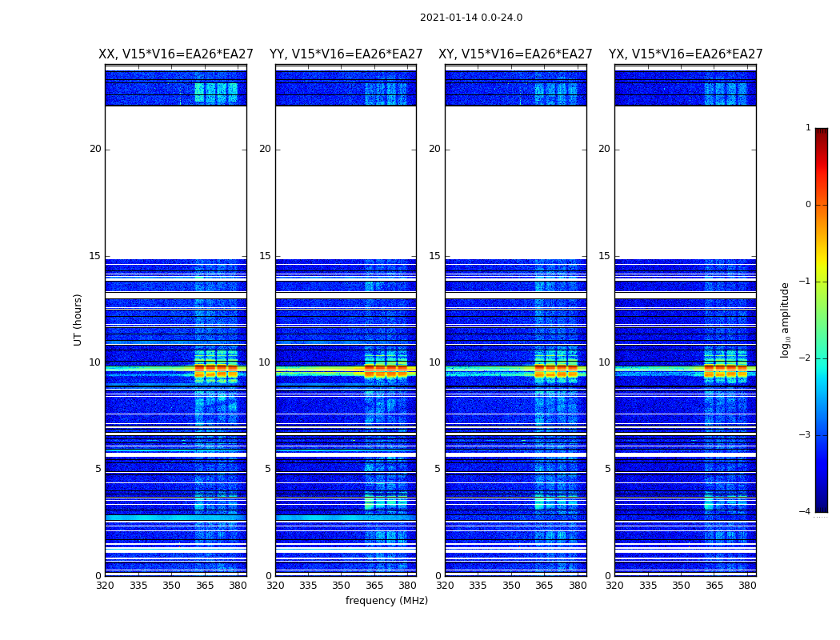Click the white data gap in XY panel
The image size is (840, 640).
click(516, 182)
